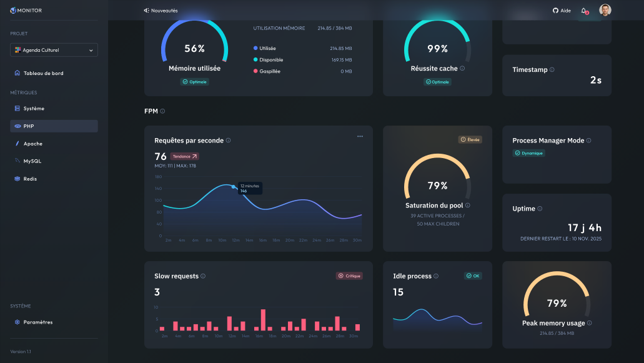Click the Aide link text
Image resolution: width=644 pixels, height=363 pixels.
(x=565, y=11)
